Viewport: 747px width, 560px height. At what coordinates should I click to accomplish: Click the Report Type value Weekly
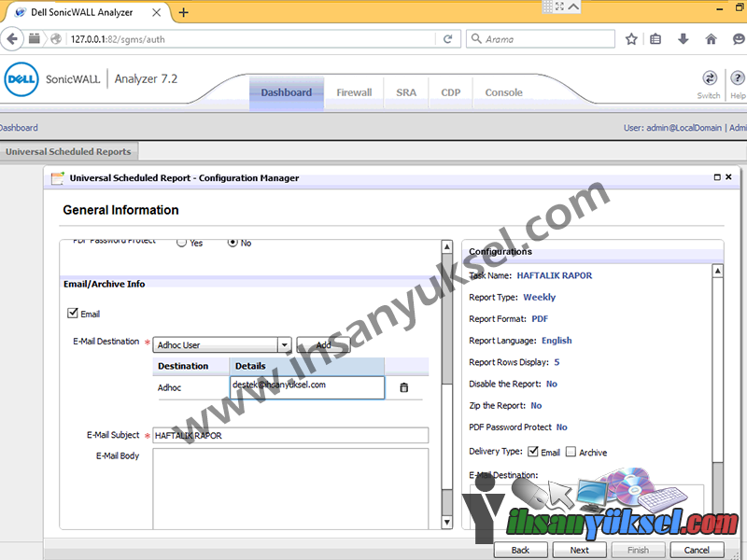point(540,297)
